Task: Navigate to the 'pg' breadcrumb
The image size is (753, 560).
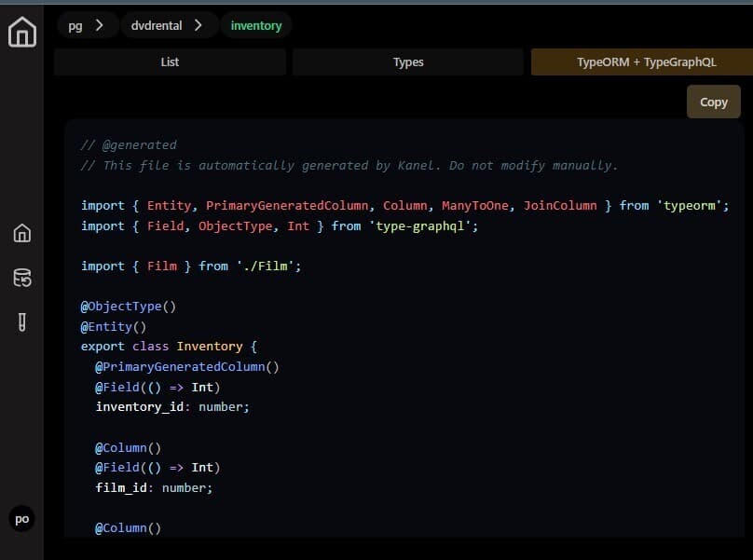Action: click(75, 25)
